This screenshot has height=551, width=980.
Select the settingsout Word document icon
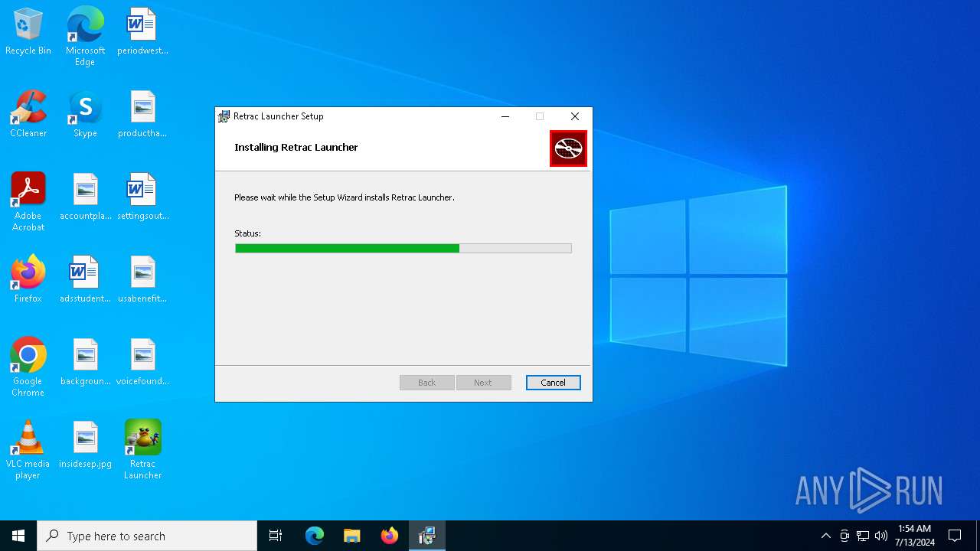(142, 197)
